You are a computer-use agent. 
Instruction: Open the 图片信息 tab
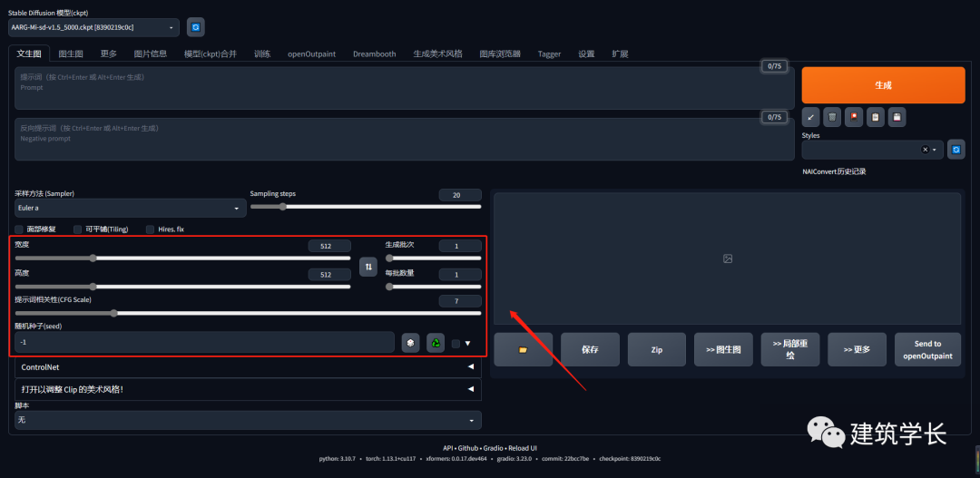[151, 54]
